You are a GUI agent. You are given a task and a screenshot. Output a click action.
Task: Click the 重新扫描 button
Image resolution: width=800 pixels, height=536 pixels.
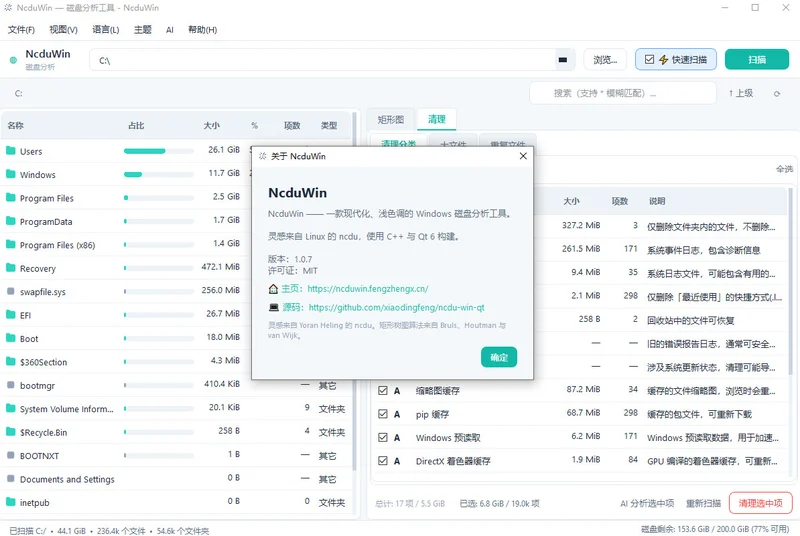[x=703, y=503]
